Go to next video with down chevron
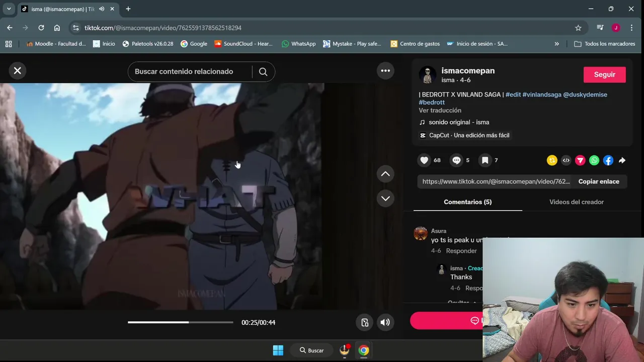644x362 pixels. pos(385,198)
